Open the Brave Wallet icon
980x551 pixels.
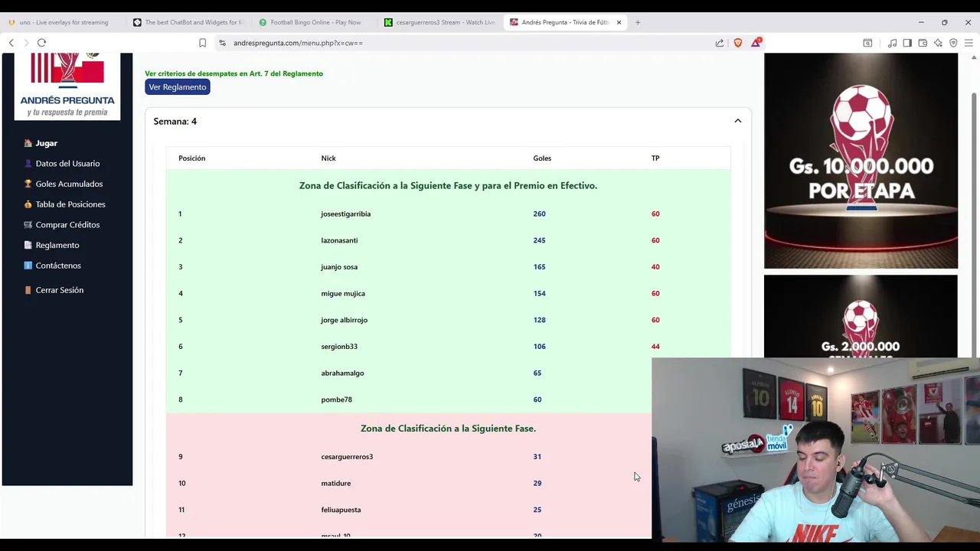coord(923,43)
